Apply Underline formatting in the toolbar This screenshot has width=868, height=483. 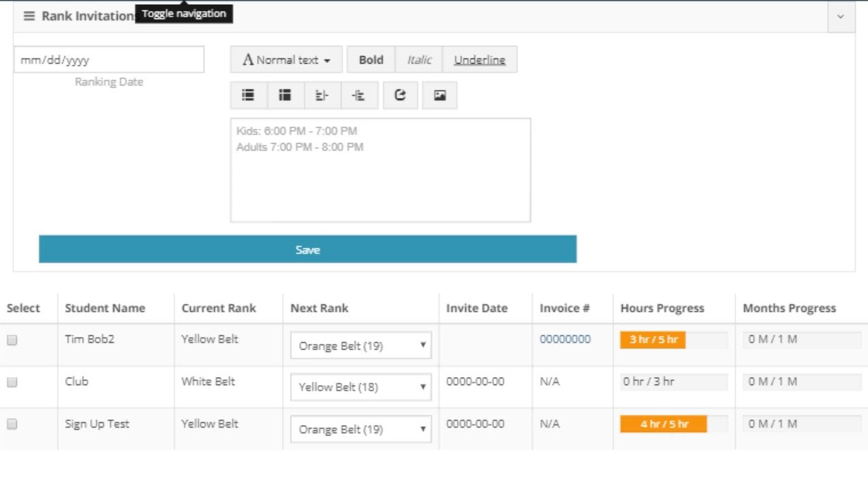[x=480, y=60]
